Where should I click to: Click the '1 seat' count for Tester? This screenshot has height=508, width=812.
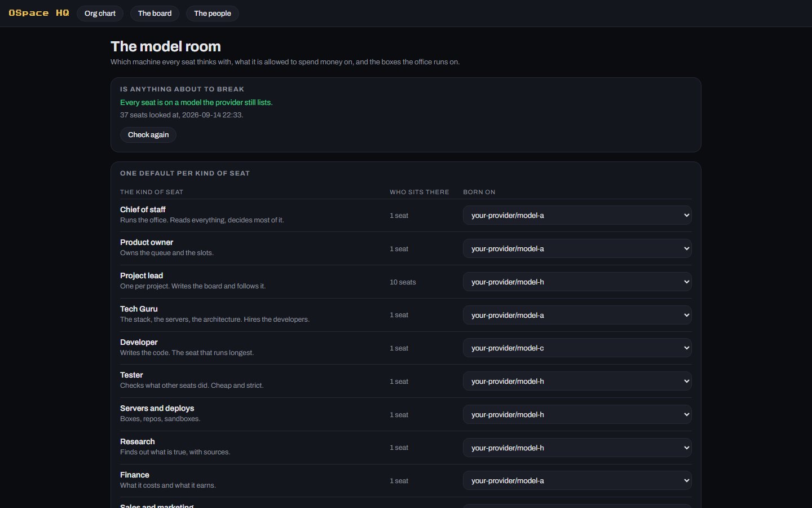[399, 382]
